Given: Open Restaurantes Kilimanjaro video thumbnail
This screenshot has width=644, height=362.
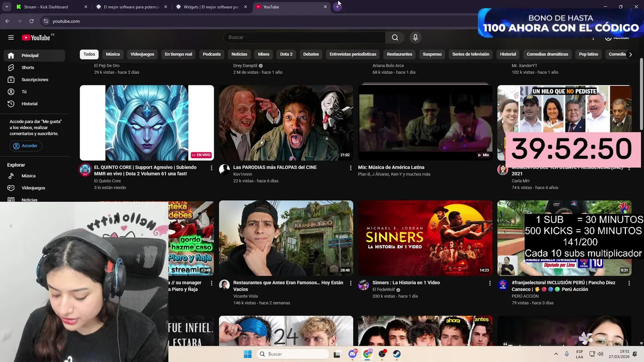Looking at the screenshot, I should [x=286, y=238].
